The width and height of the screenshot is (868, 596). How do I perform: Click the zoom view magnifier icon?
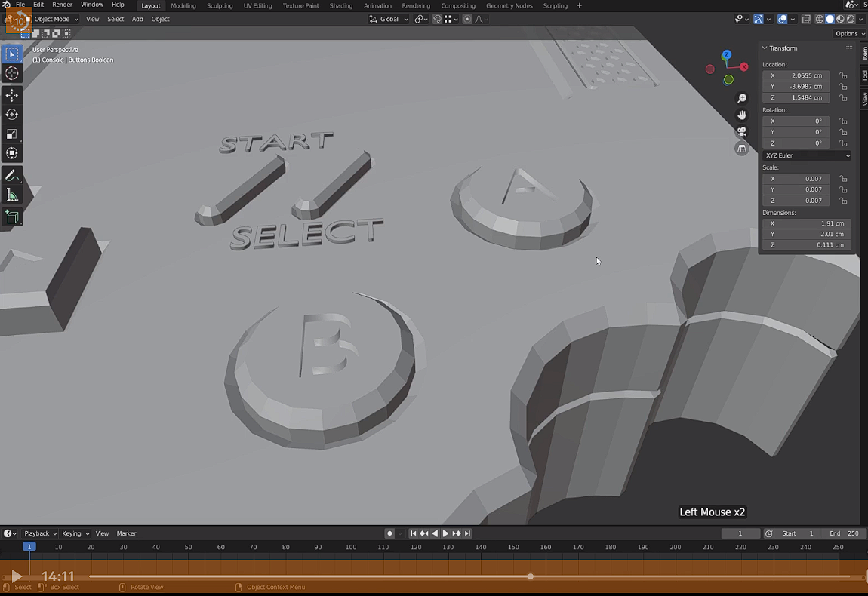pos(742,99)
